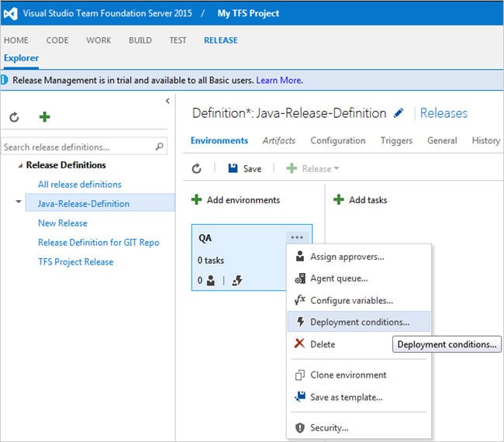This screenshot has width=504, height=442.
Task: Open the Releases link
Action: pos(444,113)
